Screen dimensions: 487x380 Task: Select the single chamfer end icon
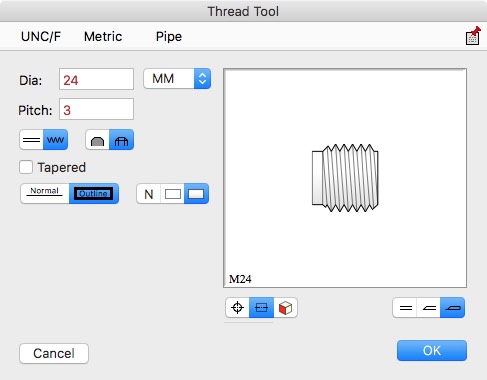pyautogui.click(x=429, y=307)
